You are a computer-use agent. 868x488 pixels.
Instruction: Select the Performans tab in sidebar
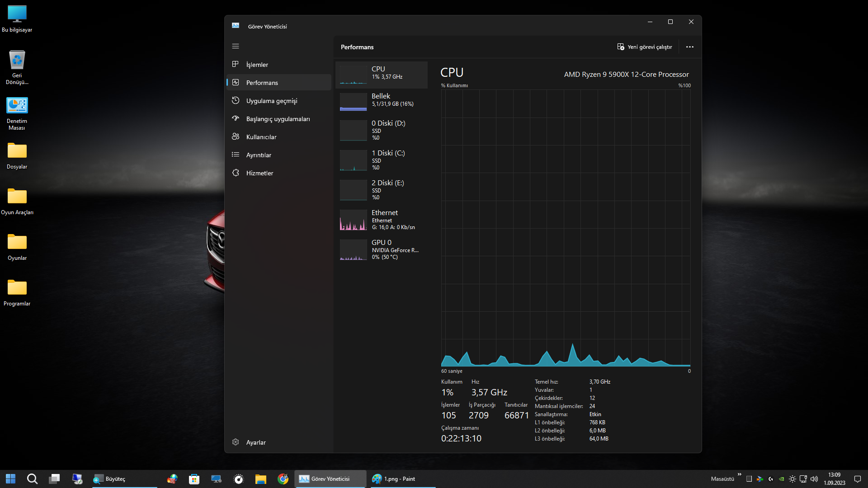click(262, 83)
